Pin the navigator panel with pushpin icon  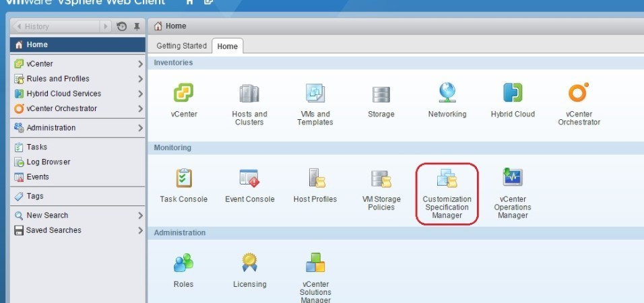pyautogui.click(x=137, y=27)
